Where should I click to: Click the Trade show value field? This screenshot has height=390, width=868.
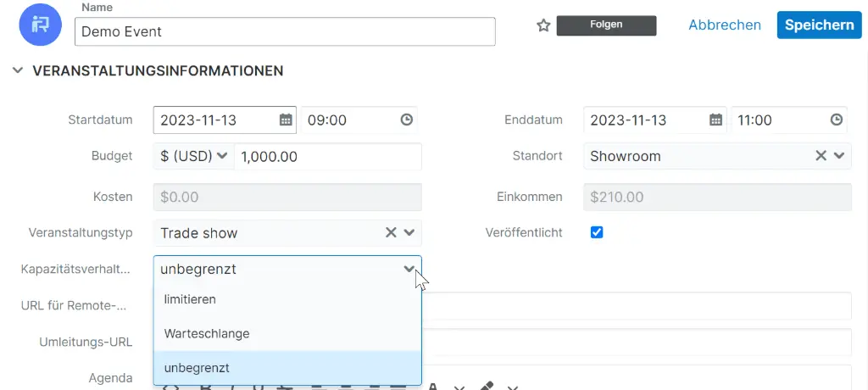pos(287,232)
